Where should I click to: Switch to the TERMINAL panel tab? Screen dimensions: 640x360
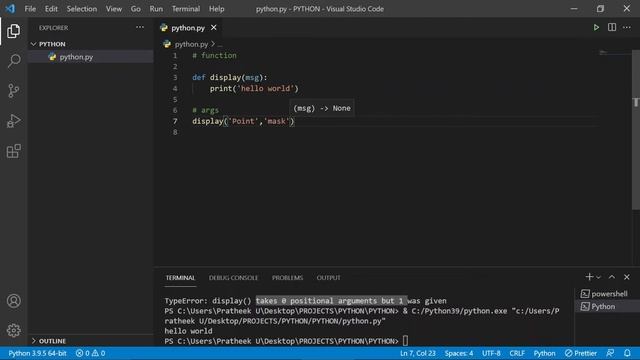[180, 278]
